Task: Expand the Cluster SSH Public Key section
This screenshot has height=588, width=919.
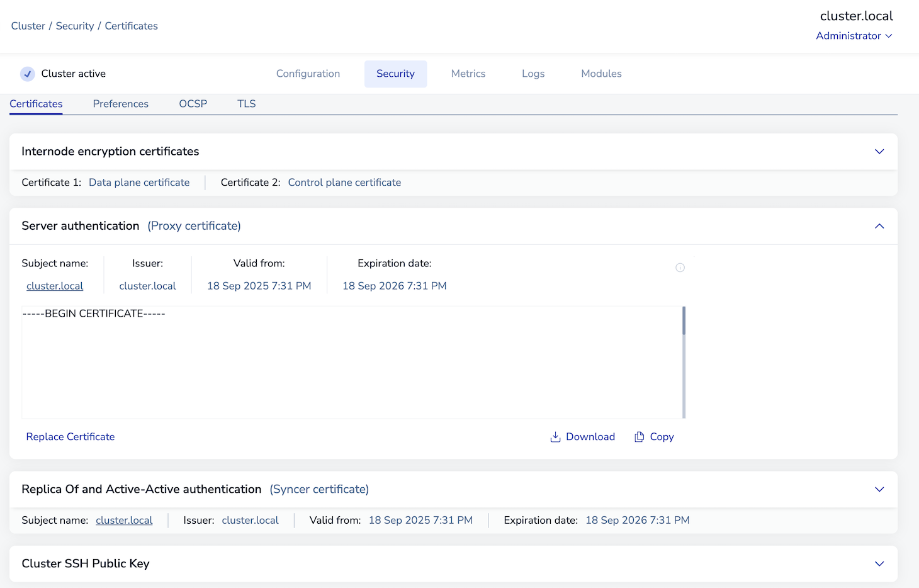Action: coord(879,563)
